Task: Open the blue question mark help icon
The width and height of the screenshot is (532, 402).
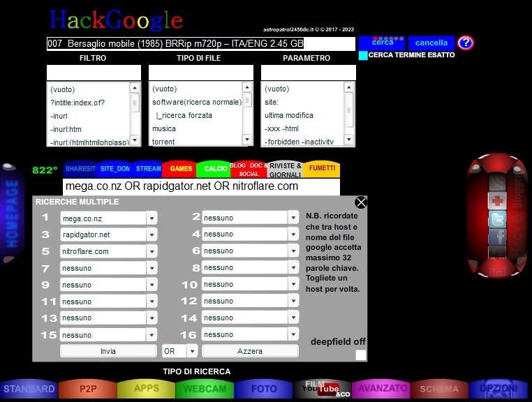Action: [x=466, y=43]
